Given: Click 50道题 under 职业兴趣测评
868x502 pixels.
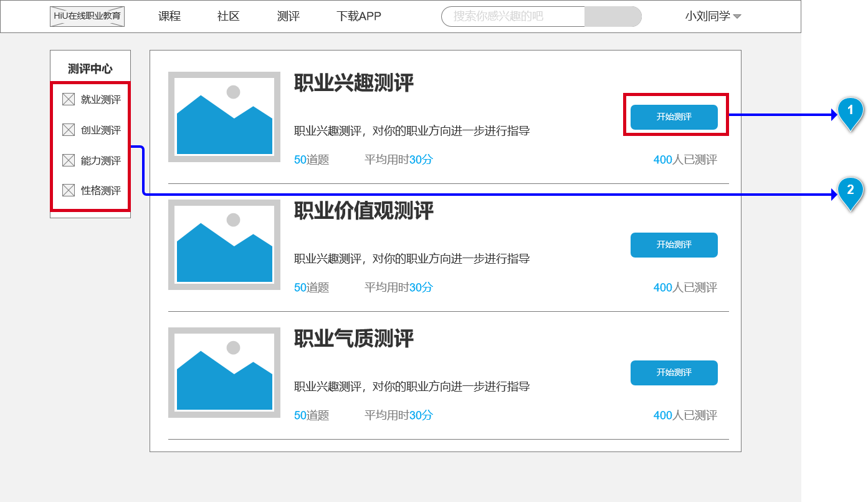Looking at the screenshot, I should (x=312, y=160).
